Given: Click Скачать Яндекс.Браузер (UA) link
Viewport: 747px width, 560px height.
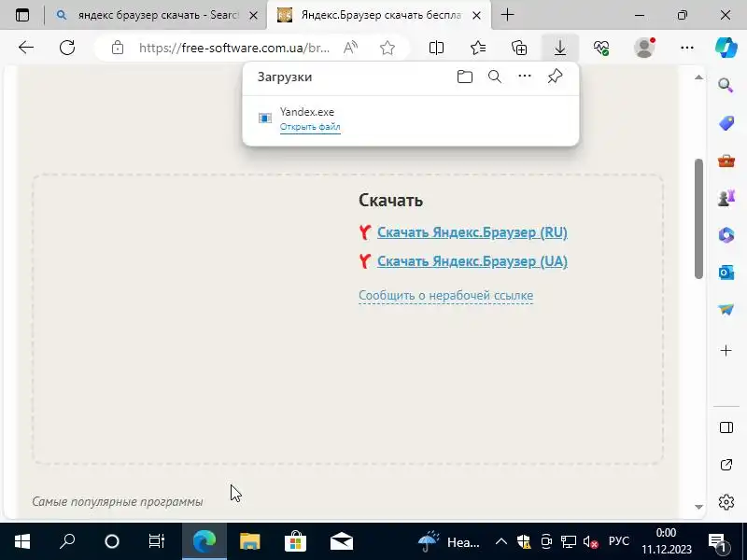Looking at the screenshot, I should (x=472, y=261).
